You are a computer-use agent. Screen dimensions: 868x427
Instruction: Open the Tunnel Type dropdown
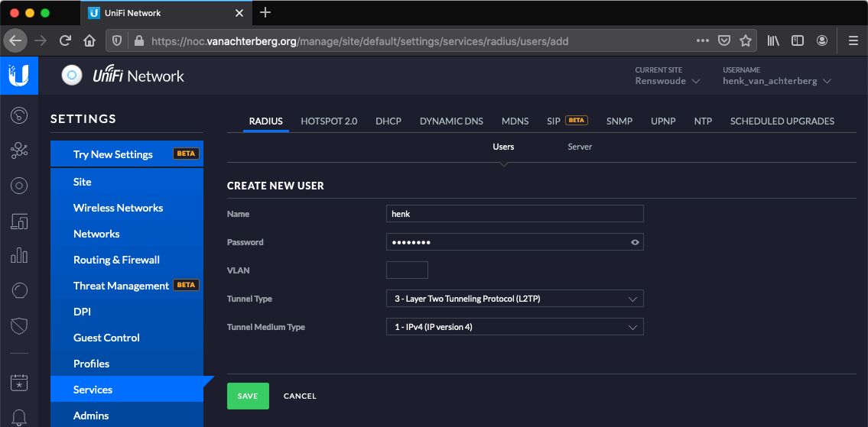515,299
